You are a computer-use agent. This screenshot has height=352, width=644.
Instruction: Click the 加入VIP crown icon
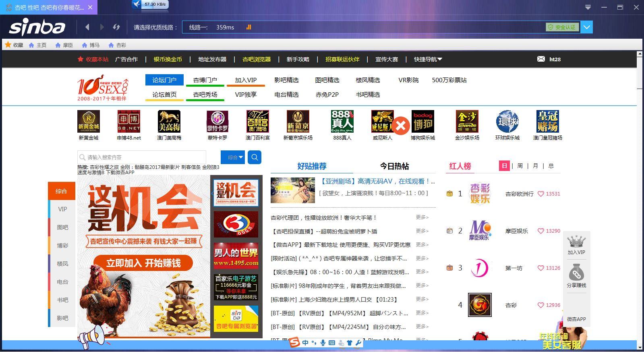coord(576,242)
